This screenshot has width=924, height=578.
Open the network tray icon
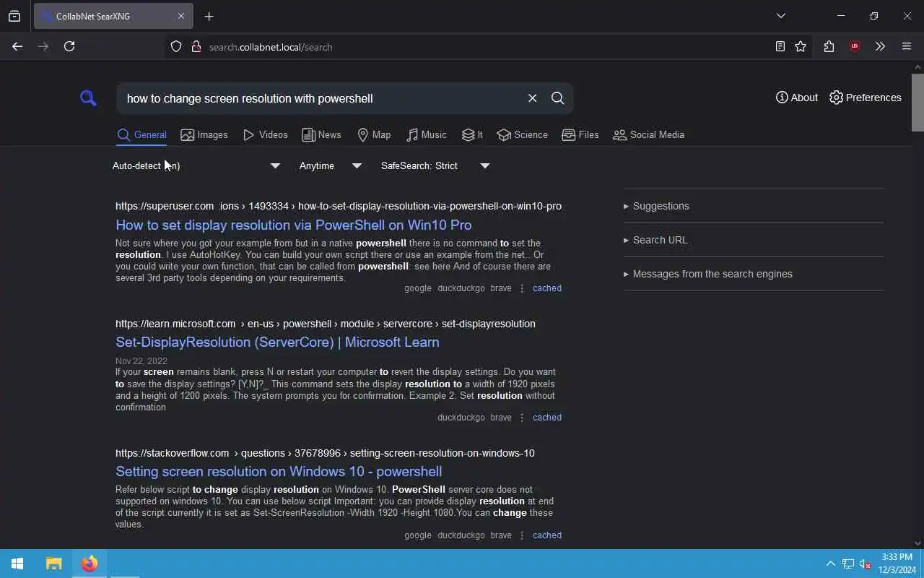848,564
